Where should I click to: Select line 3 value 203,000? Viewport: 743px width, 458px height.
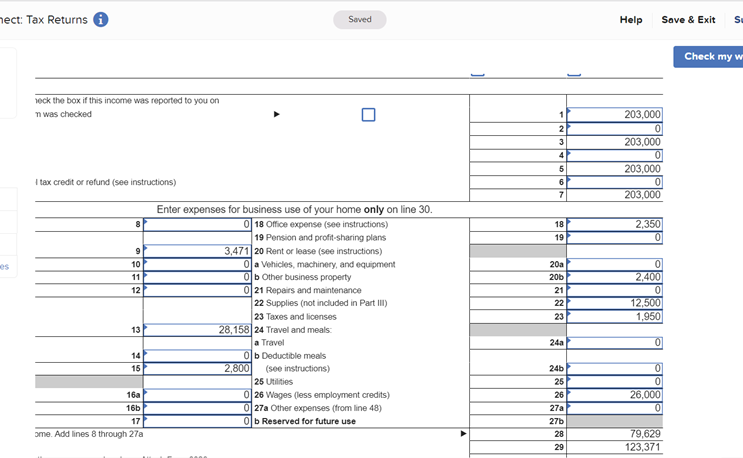[642, 142]
